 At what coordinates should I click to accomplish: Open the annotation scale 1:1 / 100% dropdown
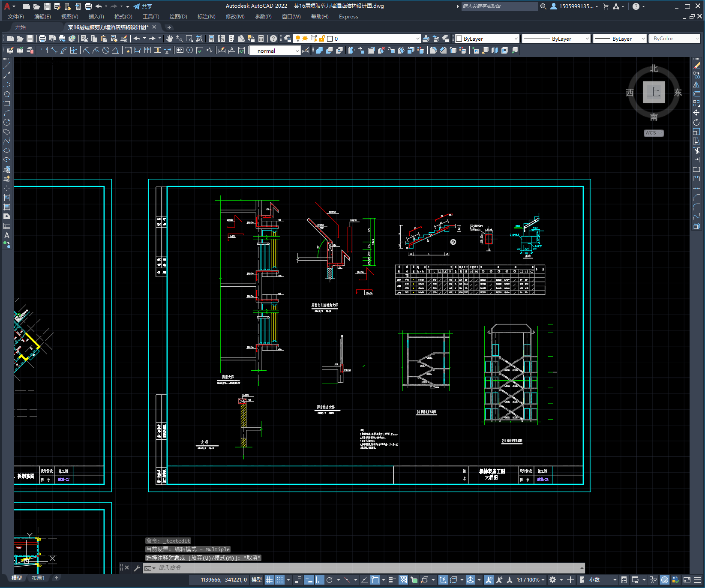531,580
